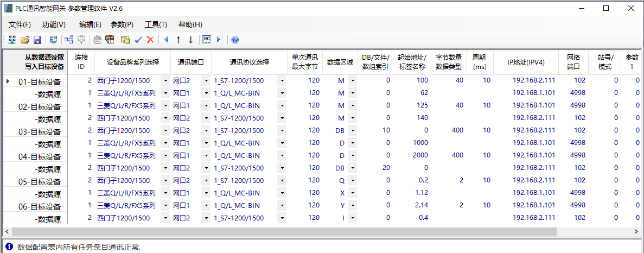The image size is (644, 253).
Task: Select the 04-目标设备 row header
Action: point(36,156)
